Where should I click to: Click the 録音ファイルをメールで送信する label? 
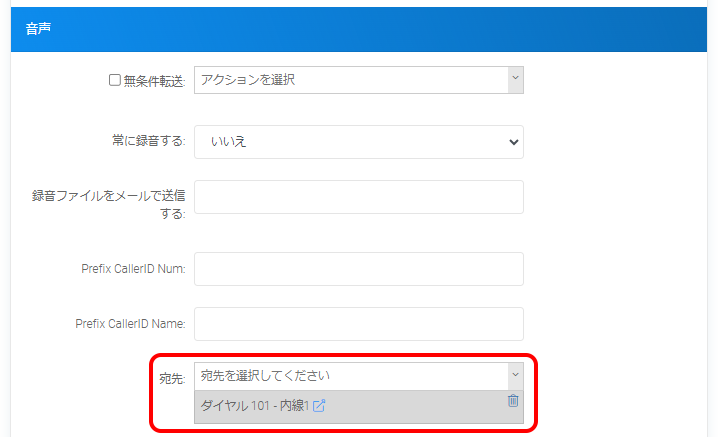[108, 204]
